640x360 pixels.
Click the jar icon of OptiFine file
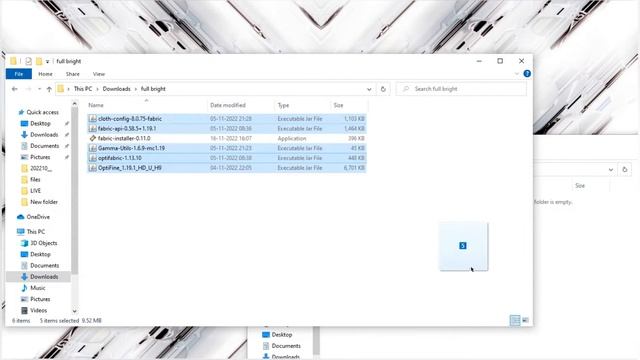93,168
